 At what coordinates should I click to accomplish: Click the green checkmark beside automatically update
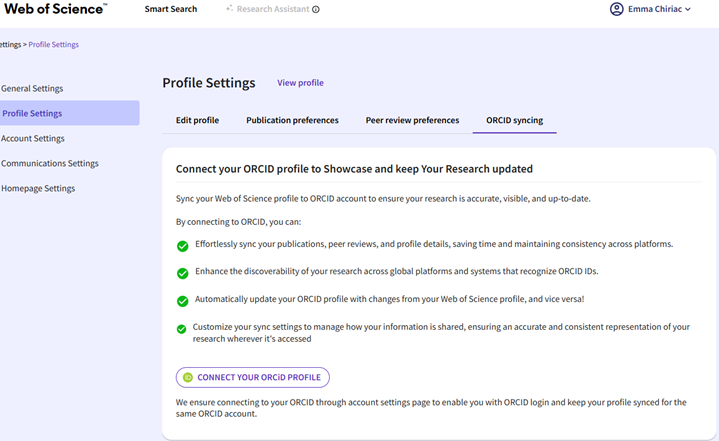point(182,300)
